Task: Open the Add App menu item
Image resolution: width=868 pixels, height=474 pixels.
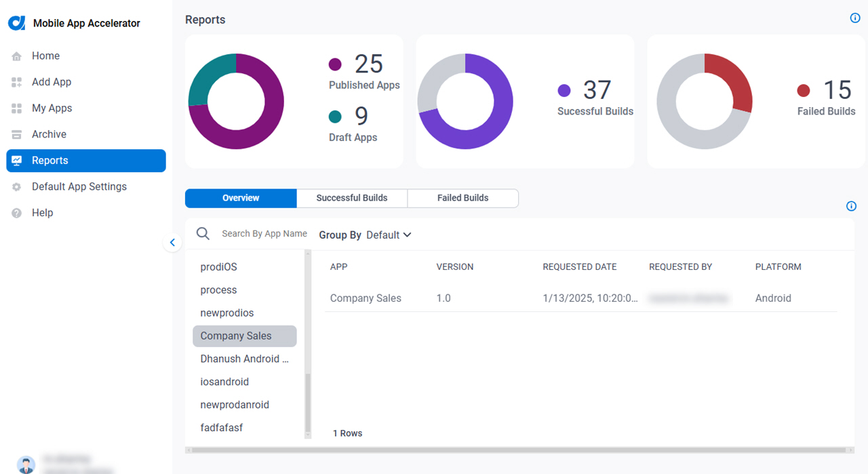Action: pos(86,82)
